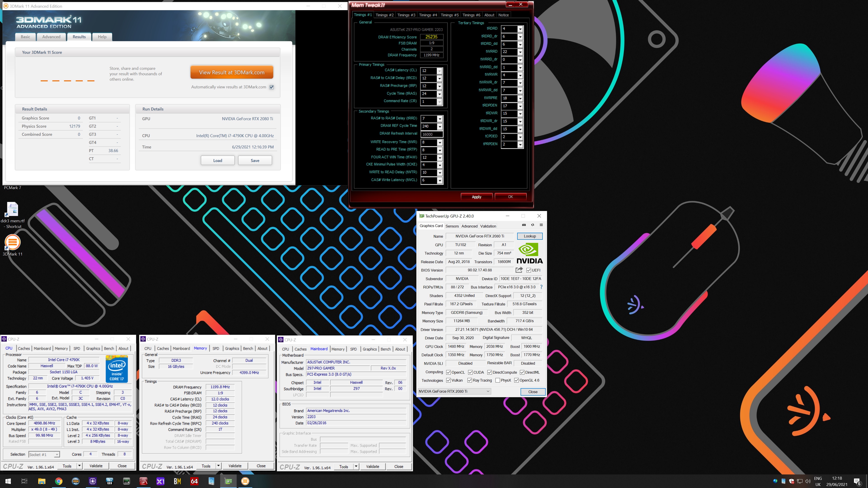The height and width of the screenshot is (488, 868).
Task: Open File Explorer from the taskbar
Action: click(x=41, y=481)
